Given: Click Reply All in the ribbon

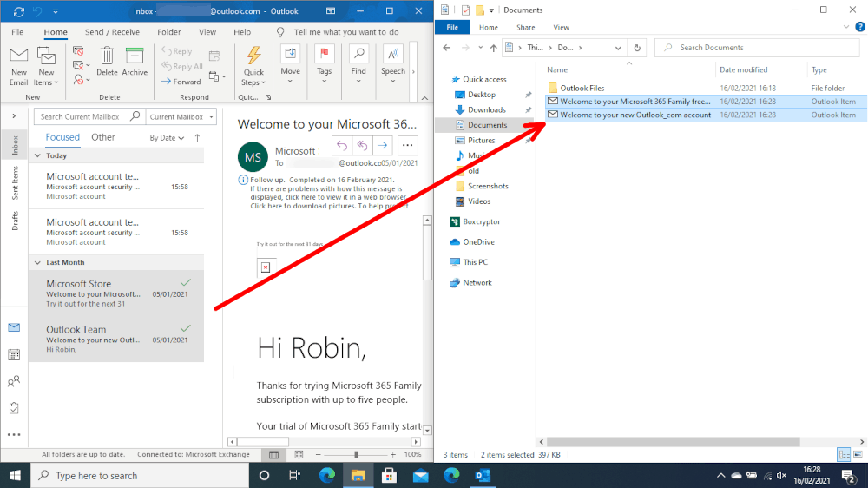Looking at the screenshot, I should 182,67.
